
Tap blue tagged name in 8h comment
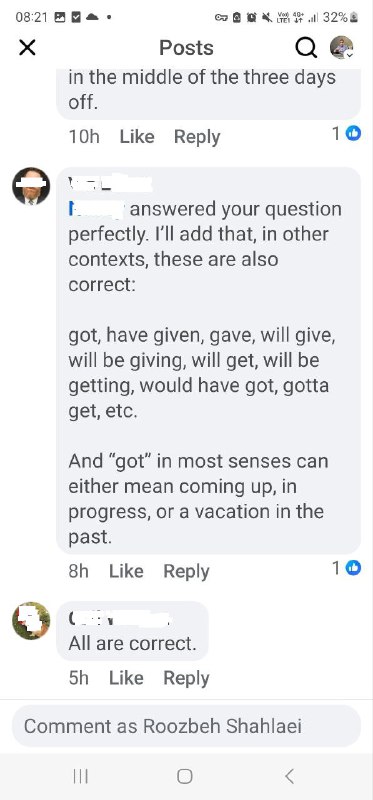click(x=96, y=209)
